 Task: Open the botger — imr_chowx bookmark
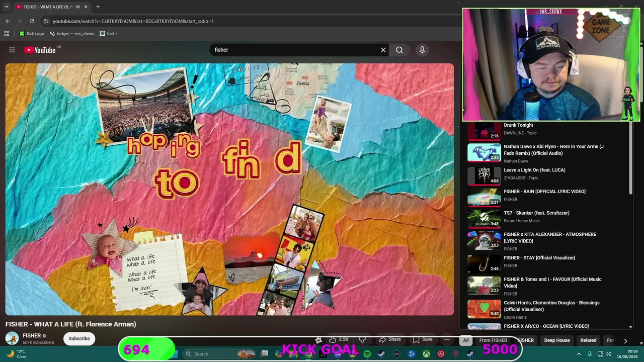tap(72, 34)
